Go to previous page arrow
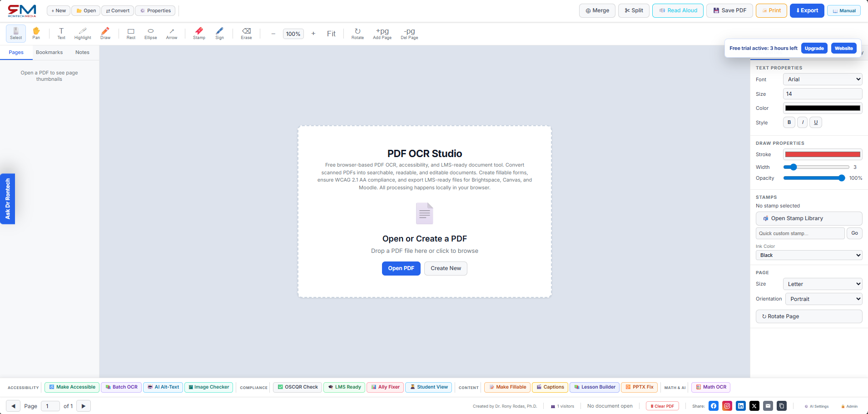This screenshot has width=868, height=414. pyautogui.click(x=13, y=406)
